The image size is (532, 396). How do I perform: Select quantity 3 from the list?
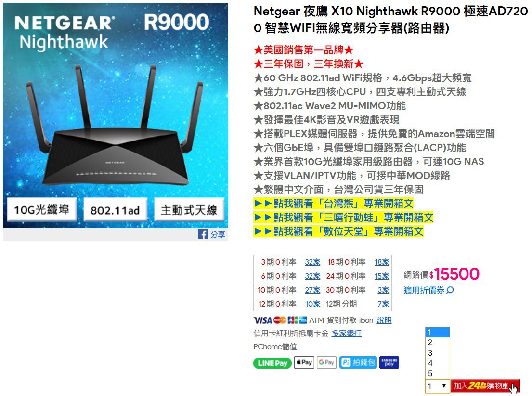pyautogui.click(x=437, y=353)
